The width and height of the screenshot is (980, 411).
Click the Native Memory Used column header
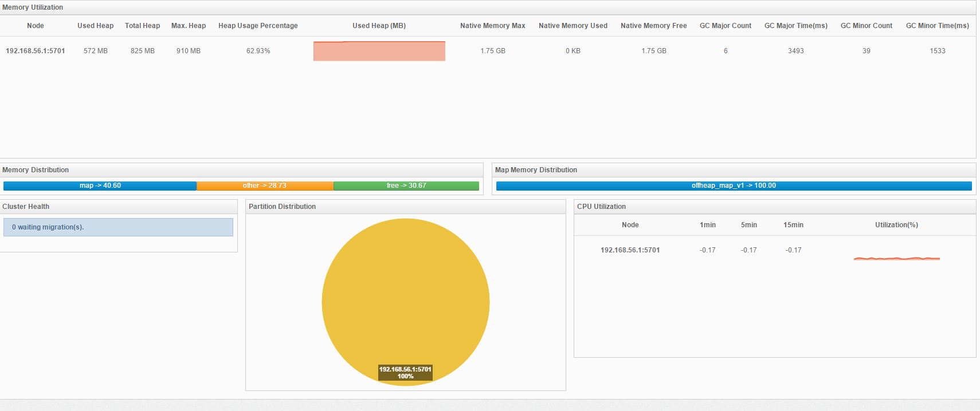(x=573, y=26)
